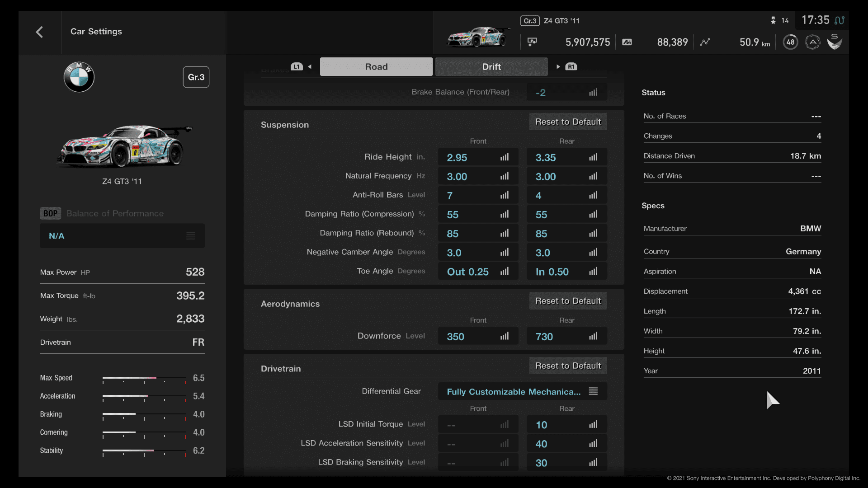Select rear LSD Braking Sensitivity 30 field
Viewport: 868px width, 488px height.
(x=567, y=462)
